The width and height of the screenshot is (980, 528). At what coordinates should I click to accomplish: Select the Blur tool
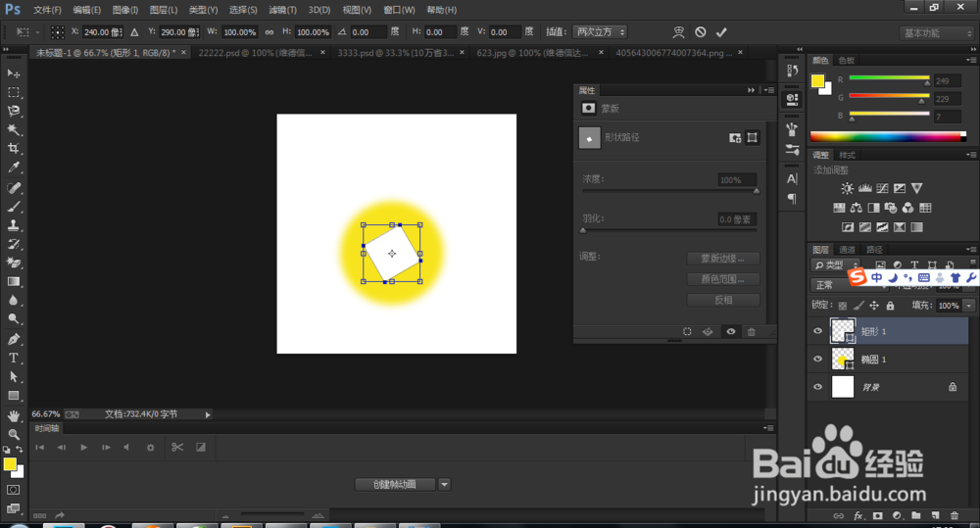[x=13, y=300]
